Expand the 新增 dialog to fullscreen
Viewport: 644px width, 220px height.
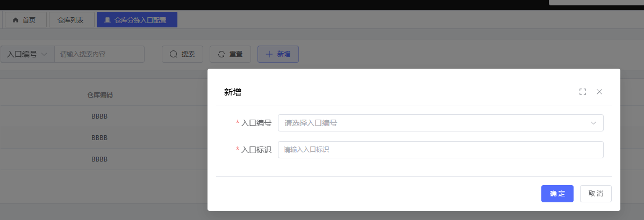click(582, 92)
